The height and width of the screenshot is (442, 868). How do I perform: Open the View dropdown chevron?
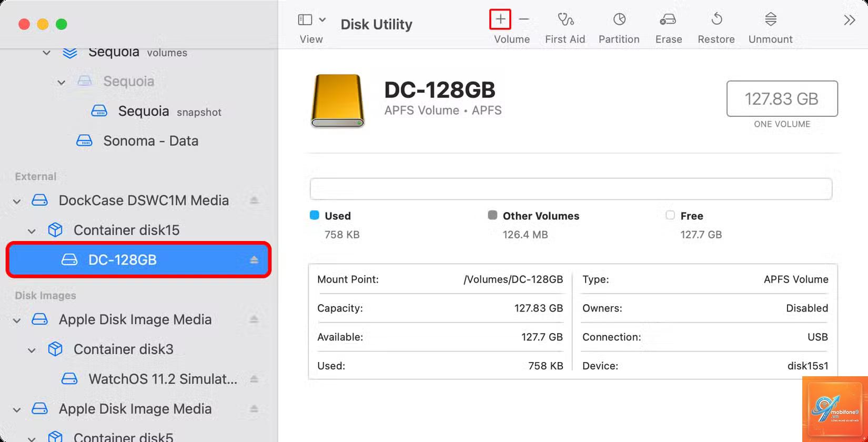pos(322,20)
